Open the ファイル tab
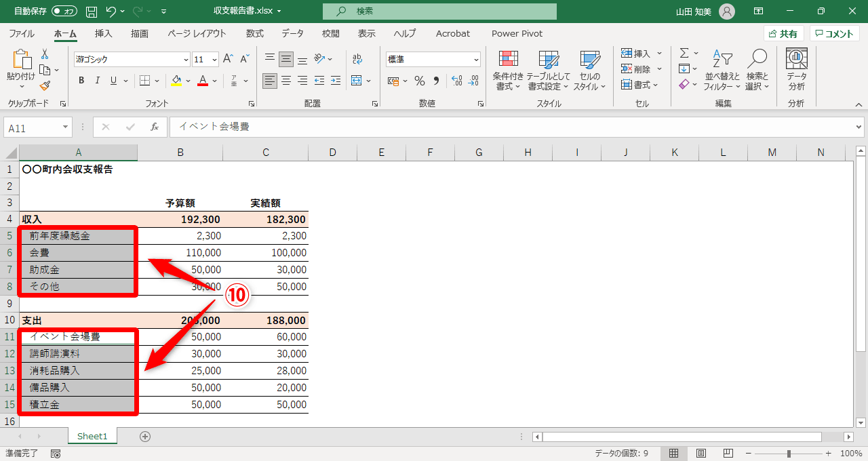This screenshot has height=461, width=868. (x=22, y=33)
